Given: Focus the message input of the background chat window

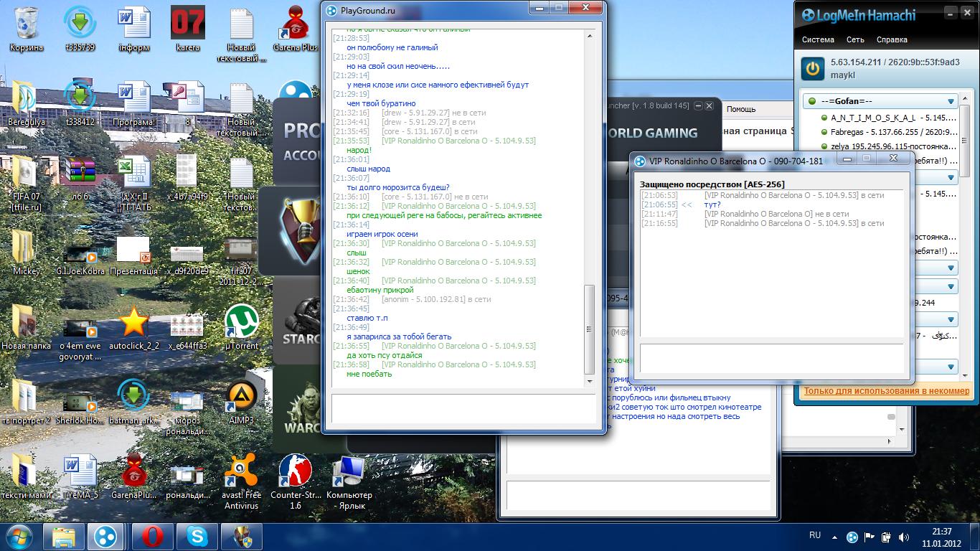Looking at the screenshot, I should (639, 494).
